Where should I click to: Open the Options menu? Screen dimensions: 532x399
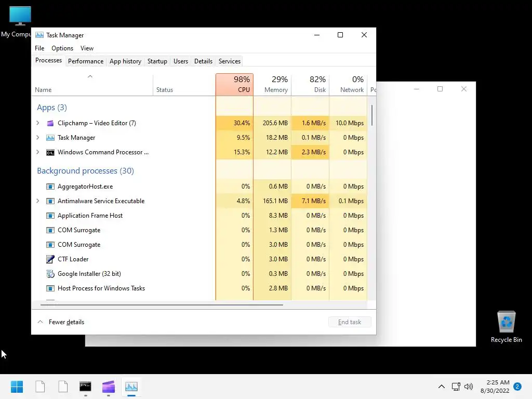(x=62, y=48)
